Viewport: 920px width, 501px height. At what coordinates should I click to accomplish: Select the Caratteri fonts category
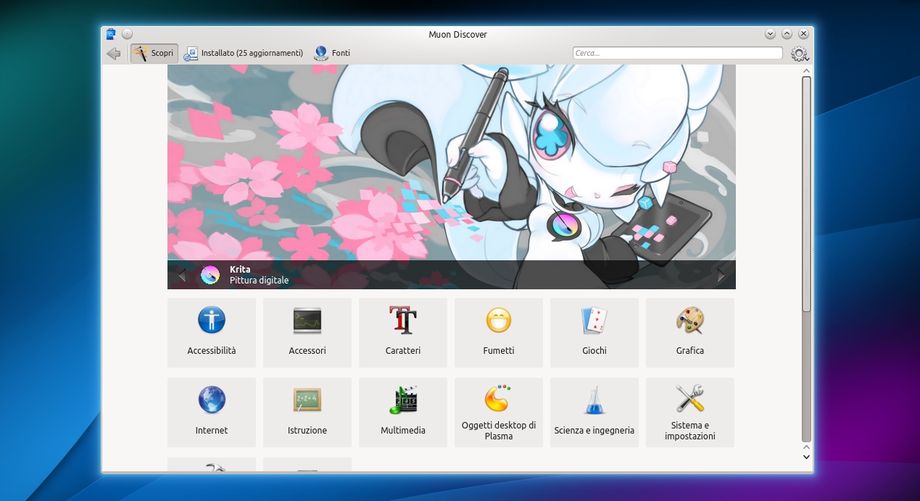point(403,332)
